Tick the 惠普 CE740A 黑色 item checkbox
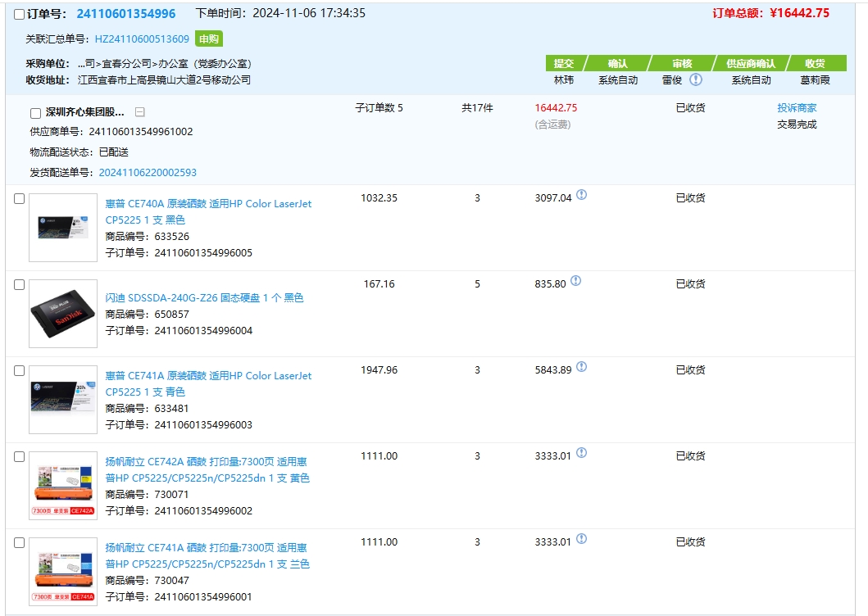868x616 pixels. pos(20,199)
